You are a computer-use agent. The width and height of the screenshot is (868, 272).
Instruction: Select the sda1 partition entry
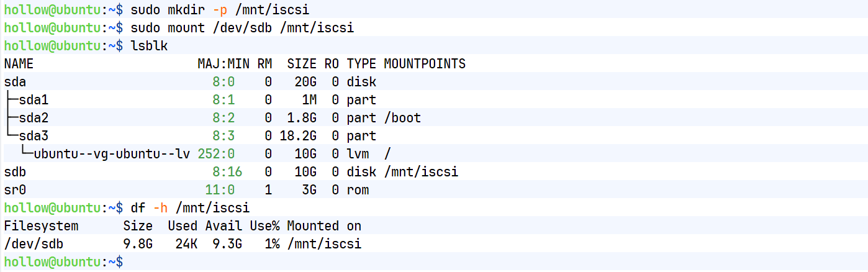point(34,100)
